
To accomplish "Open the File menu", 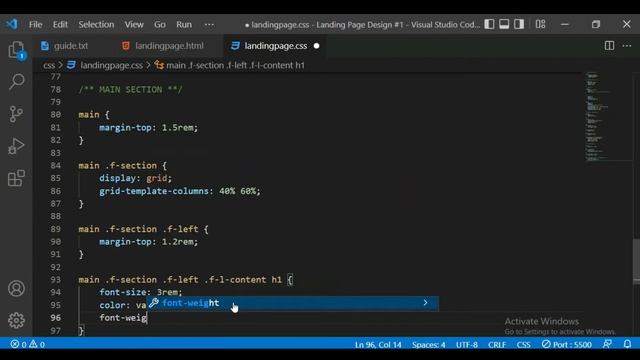I will tap(36, 24).
